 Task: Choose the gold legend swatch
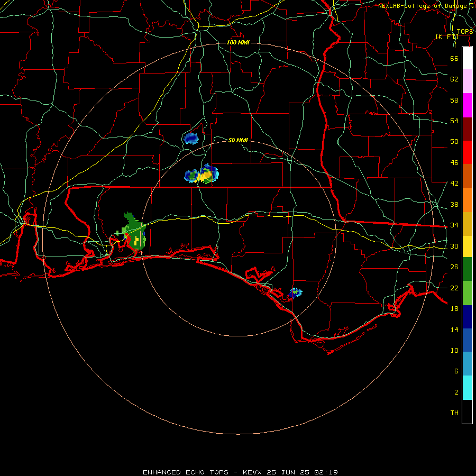pos(467,224)
